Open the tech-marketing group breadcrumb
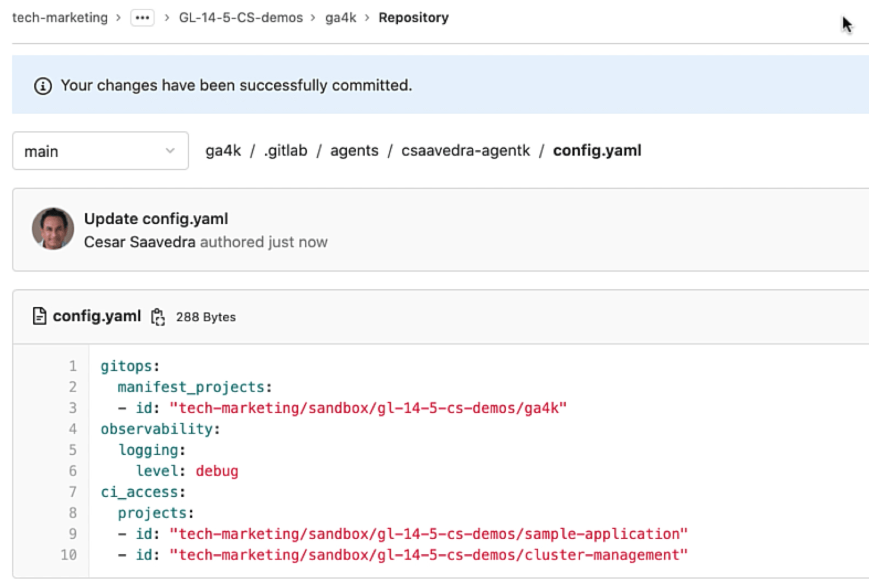Screen dimensions: 869x588 [59, 17]
